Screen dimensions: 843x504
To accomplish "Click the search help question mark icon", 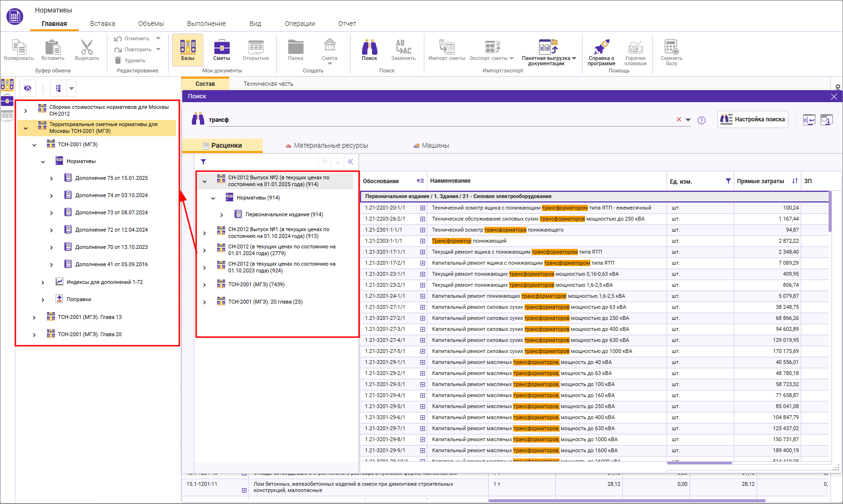I will pyautogui.click(x=702, y=120).
